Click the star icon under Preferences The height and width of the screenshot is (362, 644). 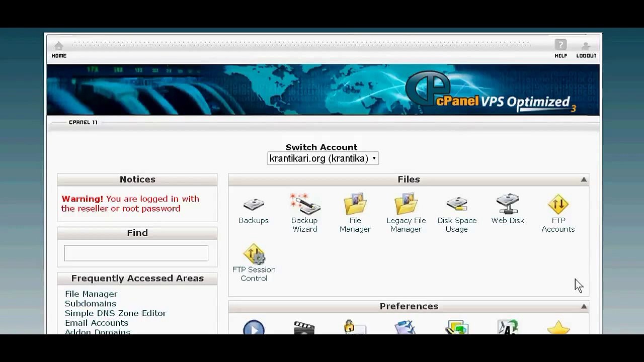[558, 328]
